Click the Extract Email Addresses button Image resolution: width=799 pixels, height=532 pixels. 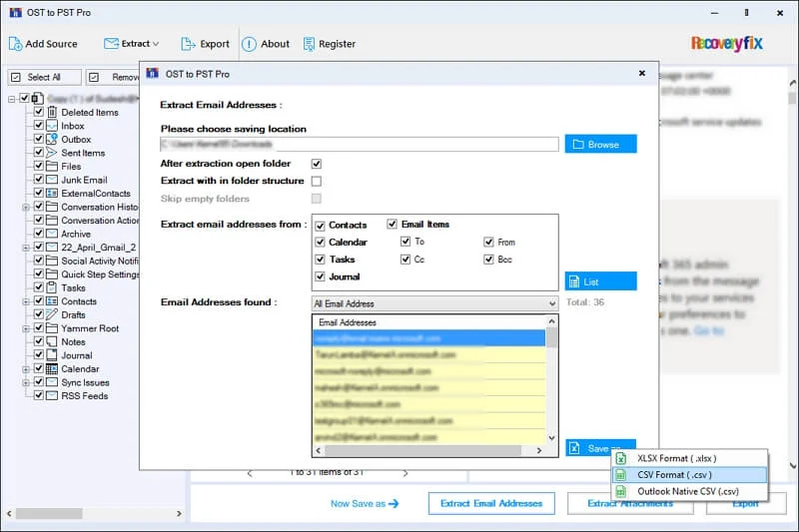491,503
